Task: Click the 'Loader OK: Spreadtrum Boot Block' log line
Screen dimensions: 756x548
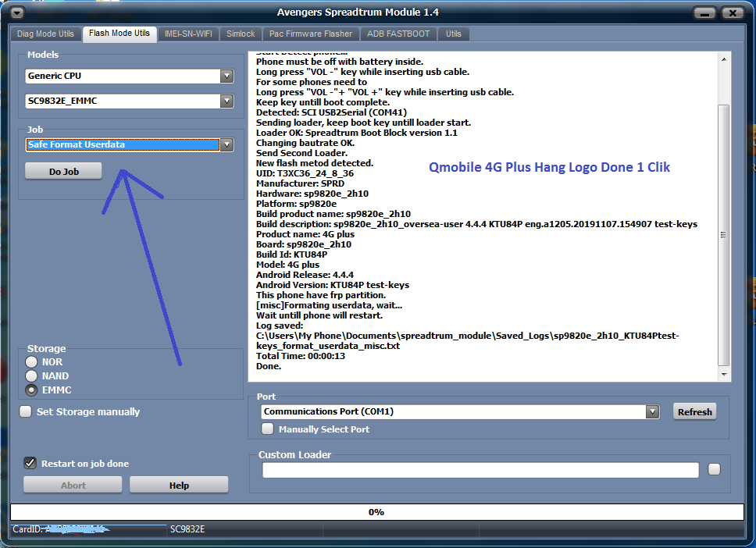Action: pyautogui.click(x=357, y=133)
